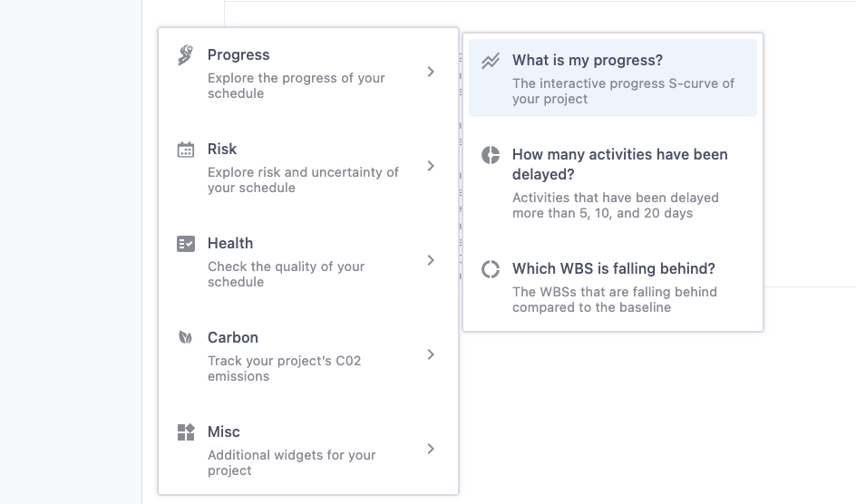Choose 'How many activities have been delayed?'

click(x=612, y=183)
